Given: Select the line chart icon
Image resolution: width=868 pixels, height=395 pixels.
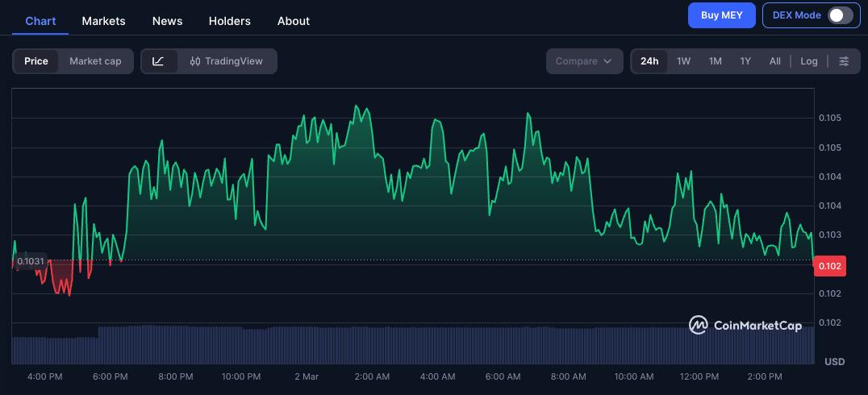Looking at the screenshot, I should pyautogui.click(x=159, y=61).
